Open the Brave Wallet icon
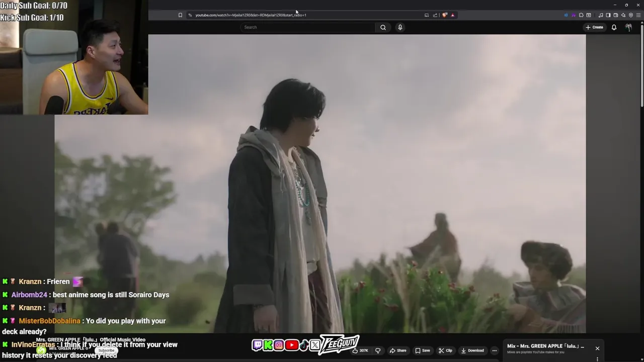The image size is (644, 362). click(616, 15)
